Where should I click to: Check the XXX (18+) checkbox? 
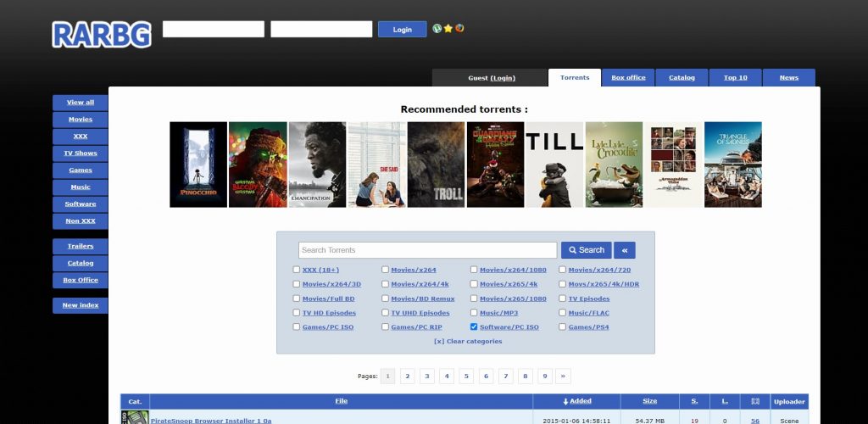[296, 270]
